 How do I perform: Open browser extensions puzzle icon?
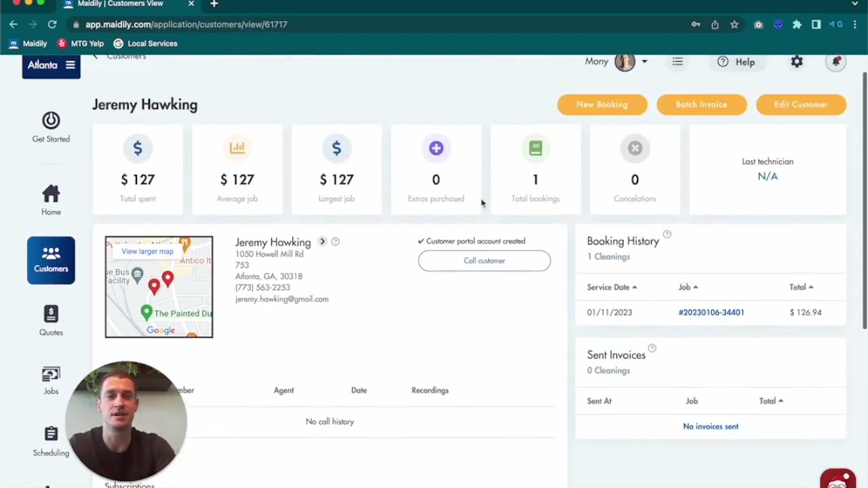click(x=797, y=24)
